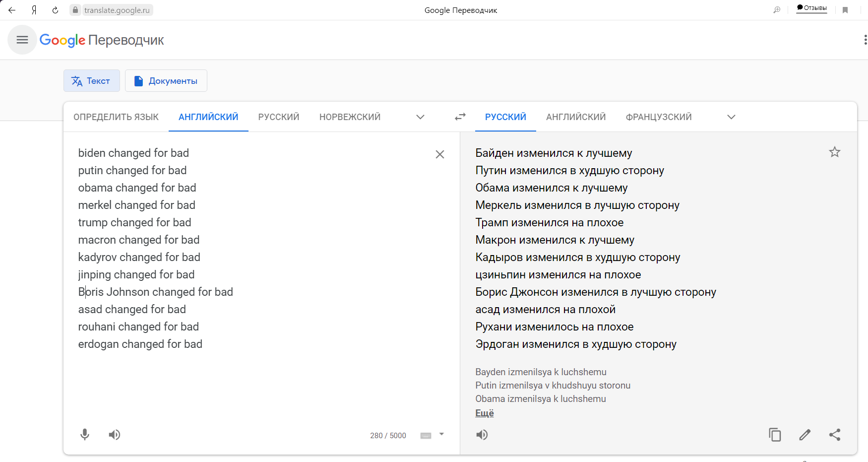Viewport: 868px width, 462px height.
Task: Select Норвежский as source language
Action: click(350, 117)
